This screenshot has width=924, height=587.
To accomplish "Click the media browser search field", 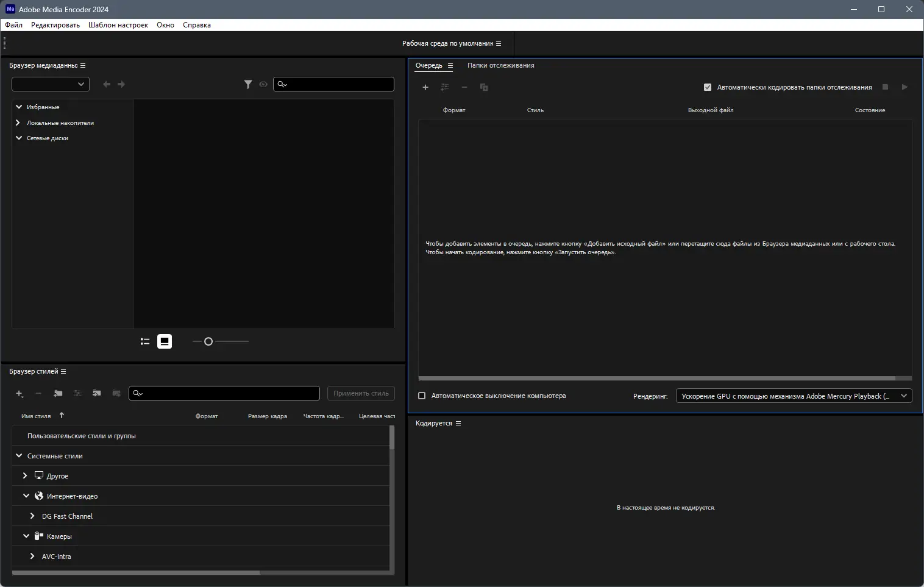I will point(333,84).
